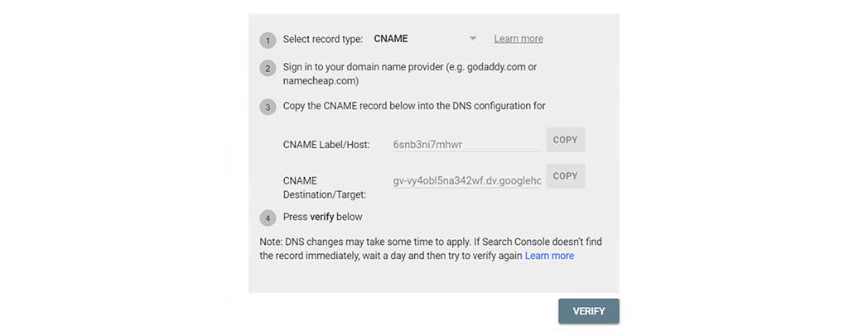Click the "Copy the CNAME record" instruction

coord(414,106)
